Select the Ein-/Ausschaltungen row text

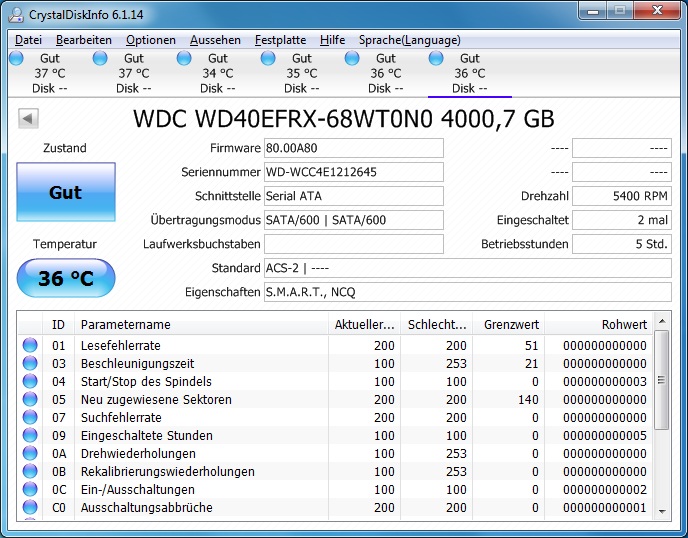tap(138, 489)
